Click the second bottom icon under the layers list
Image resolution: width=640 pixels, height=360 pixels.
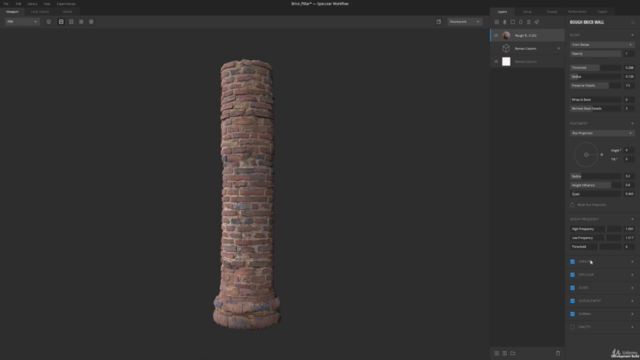coord(504,353)
